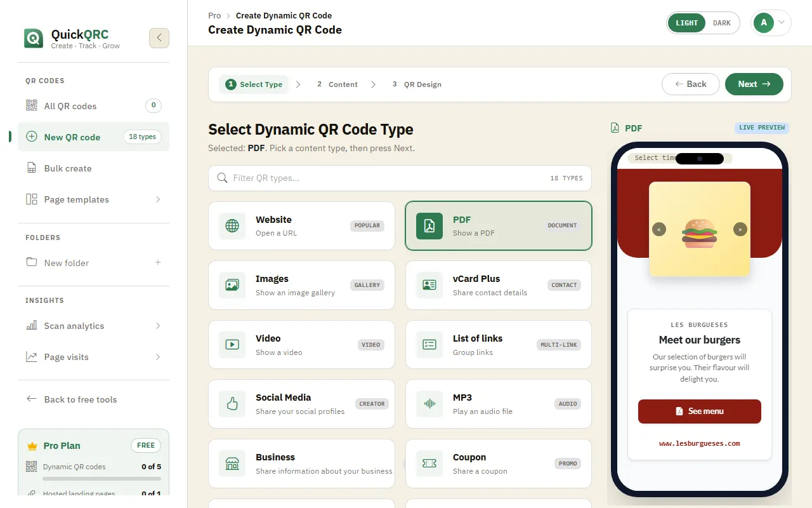Click the Coupon ticket icon
This screenshot has width=812, height=508.
[429, 464]
